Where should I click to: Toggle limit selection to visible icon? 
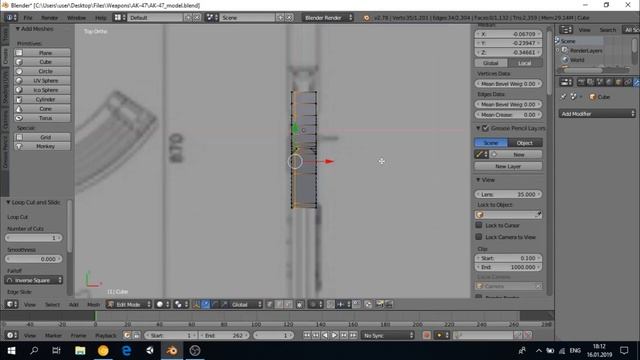coord(300,304)
